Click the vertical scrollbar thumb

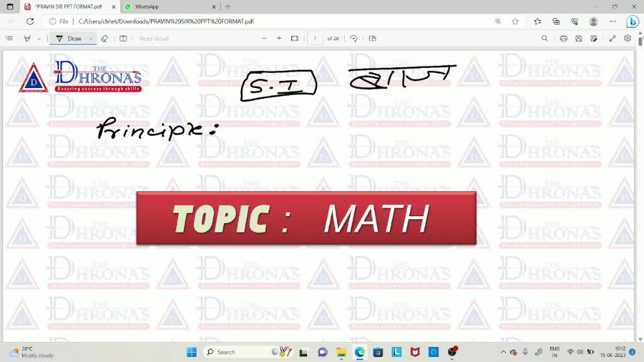point(640,41)
